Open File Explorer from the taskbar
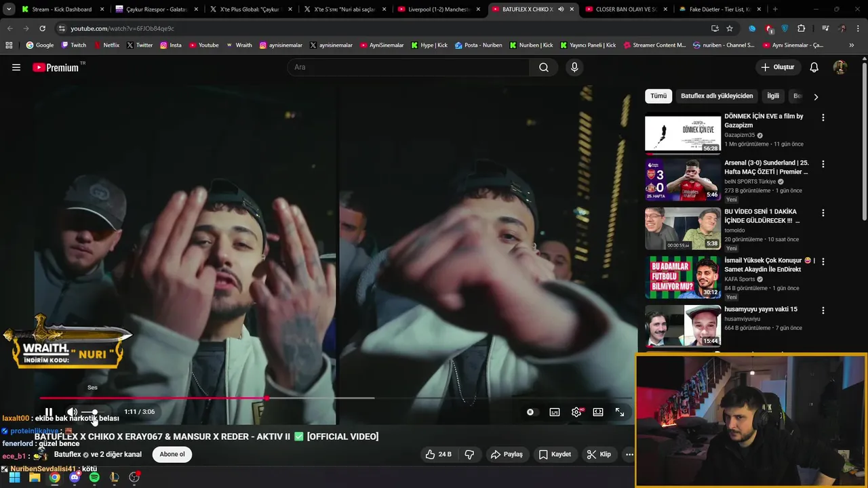 tap(35, 477)
